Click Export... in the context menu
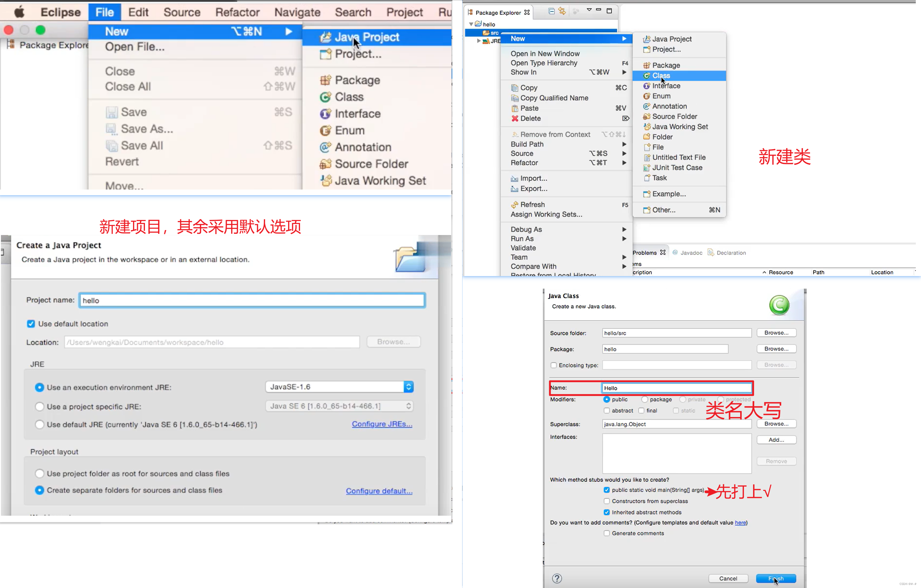921x588 pixels. [x=566, y=188]
